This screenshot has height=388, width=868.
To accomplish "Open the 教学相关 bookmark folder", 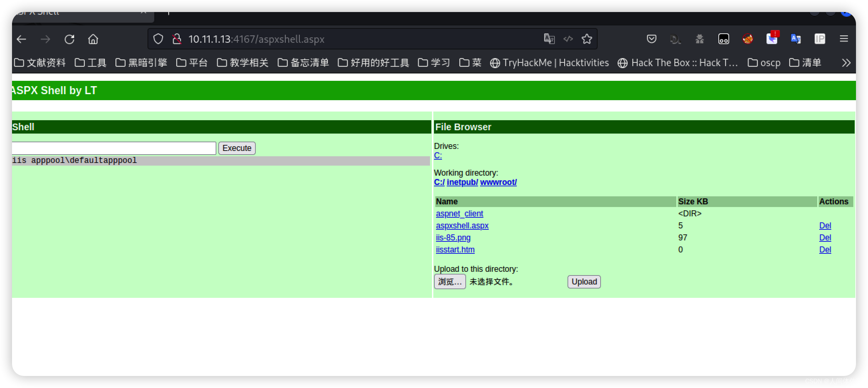I will click(x=243, y=63).
